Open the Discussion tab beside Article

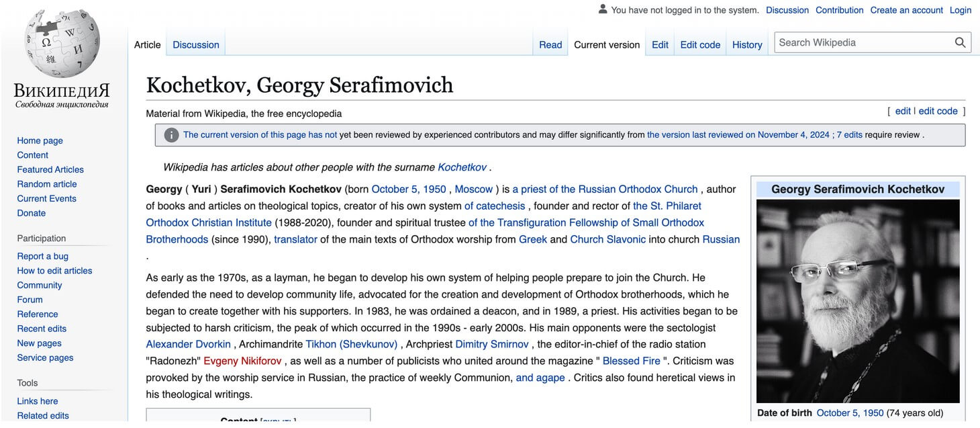coord(196,45)
